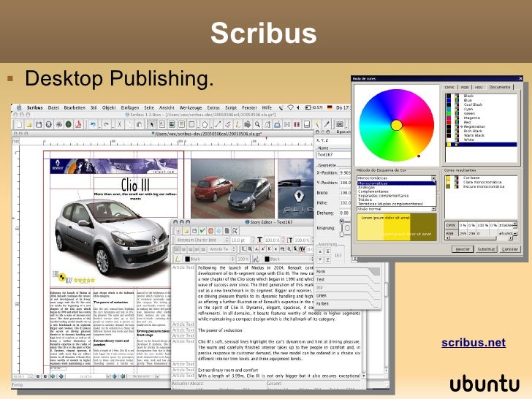
Task: Open the Fenster menu
Action: point(250,107)
